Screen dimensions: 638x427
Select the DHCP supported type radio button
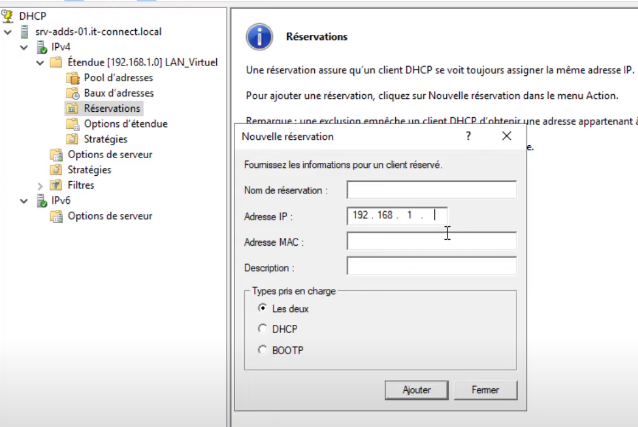[262, 328]
